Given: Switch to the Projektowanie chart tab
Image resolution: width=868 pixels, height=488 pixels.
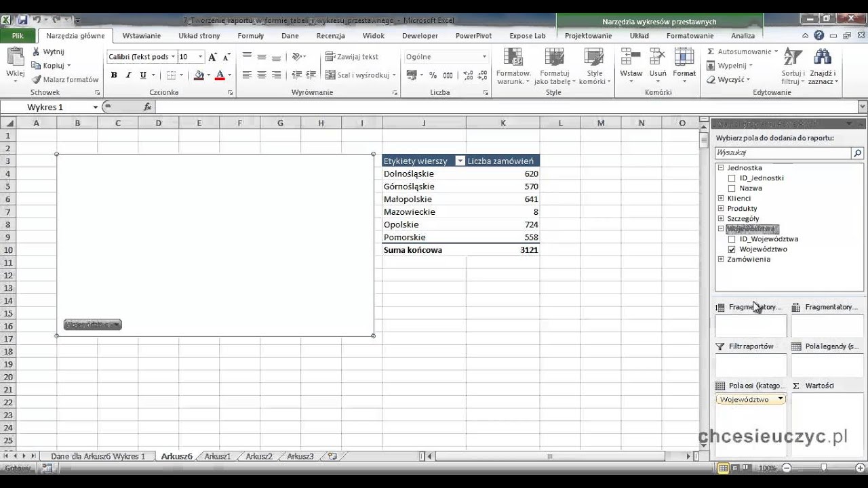Looking at the screenshot, I should pos(588,36).
